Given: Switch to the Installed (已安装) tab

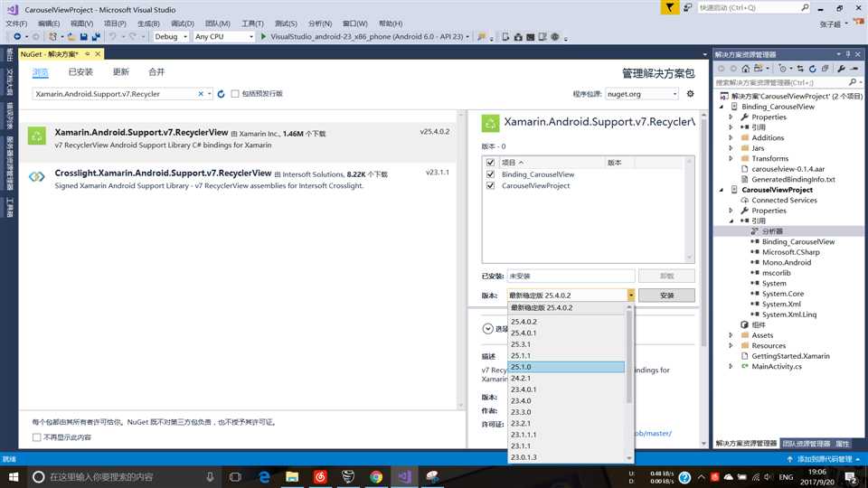Looking at the screenshot, I should pos(80,72).
